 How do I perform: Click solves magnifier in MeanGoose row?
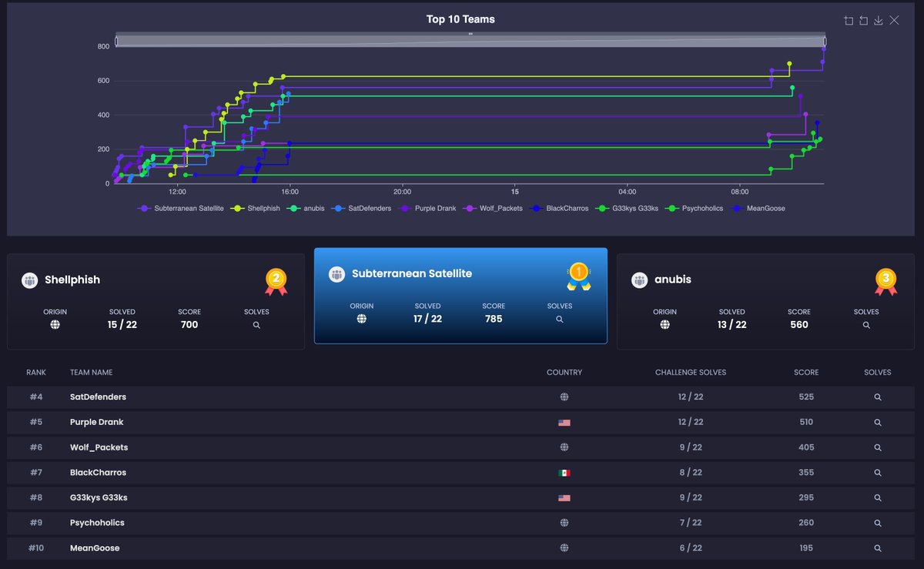878,547
